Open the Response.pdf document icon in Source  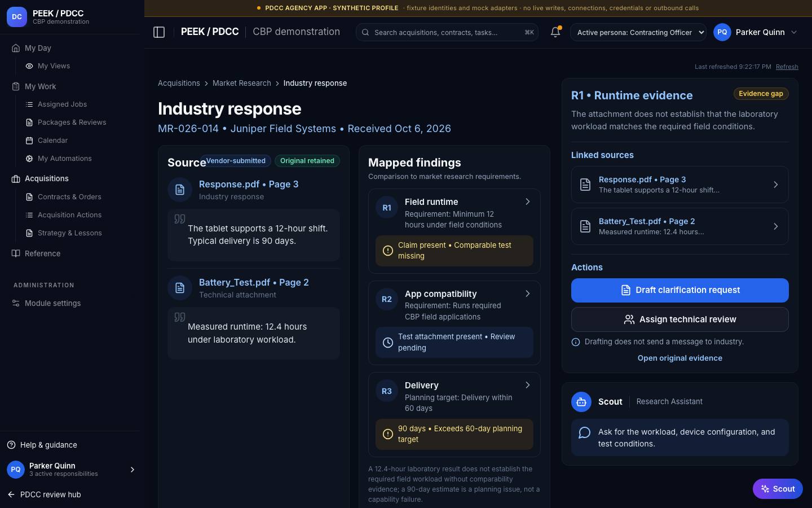click(x=180, y=190)
